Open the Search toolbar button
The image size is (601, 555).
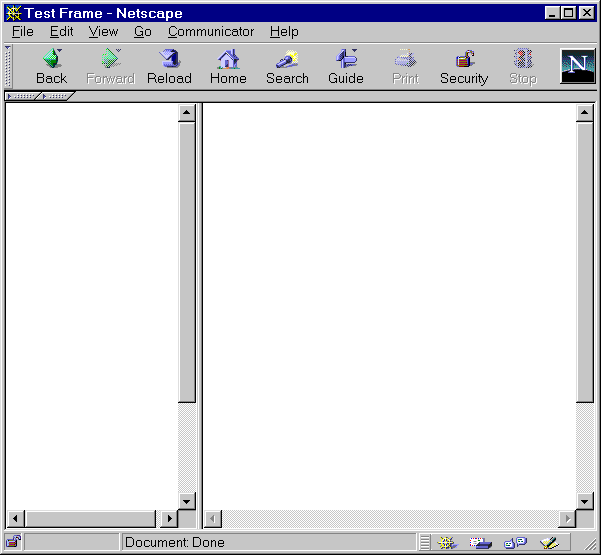pos(287,67)
